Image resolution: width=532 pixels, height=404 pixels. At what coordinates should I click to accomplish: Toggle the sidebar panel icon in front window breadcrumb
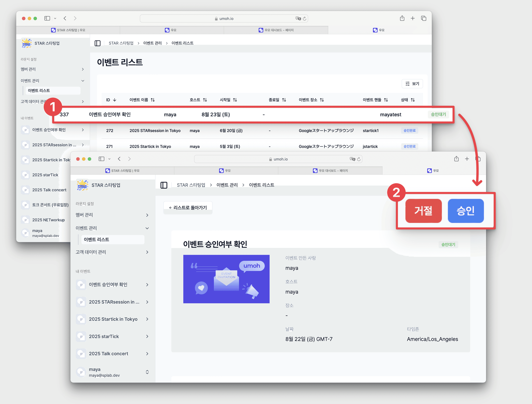click(x=164, y=185)
